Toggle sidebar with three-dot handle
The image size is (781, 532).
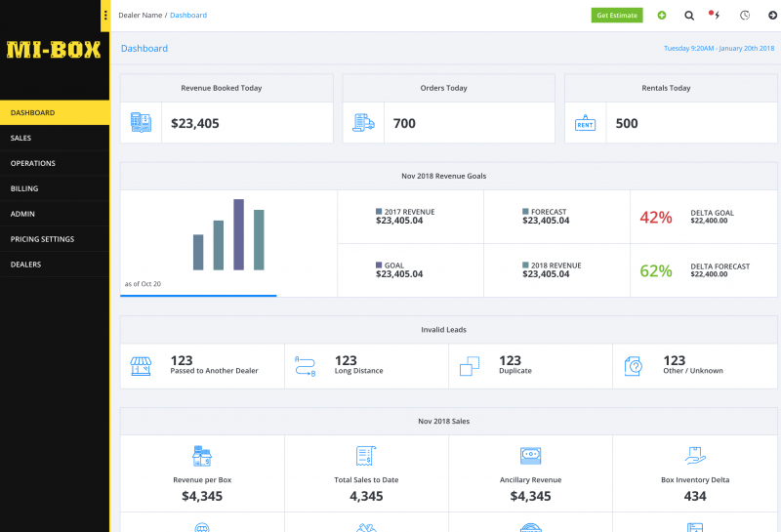click(x=105, y=16)
